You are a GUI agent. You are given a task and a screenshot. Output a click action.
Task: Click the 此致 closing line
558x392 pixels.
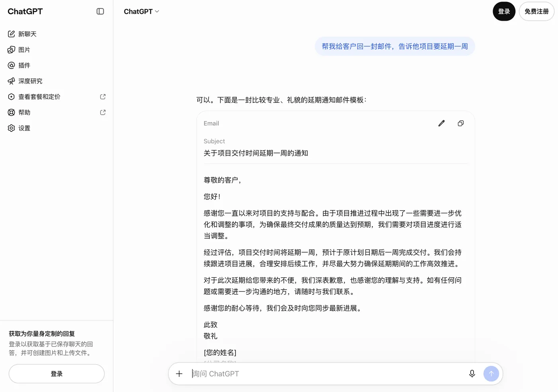click(210, 325)
